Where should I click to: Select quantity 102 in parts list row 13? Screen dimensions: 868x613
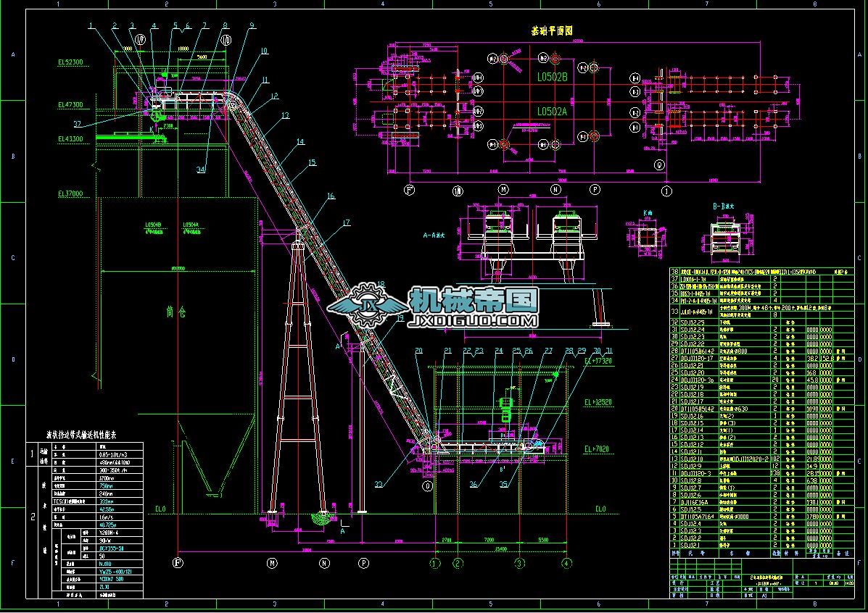tap(776, 459)
